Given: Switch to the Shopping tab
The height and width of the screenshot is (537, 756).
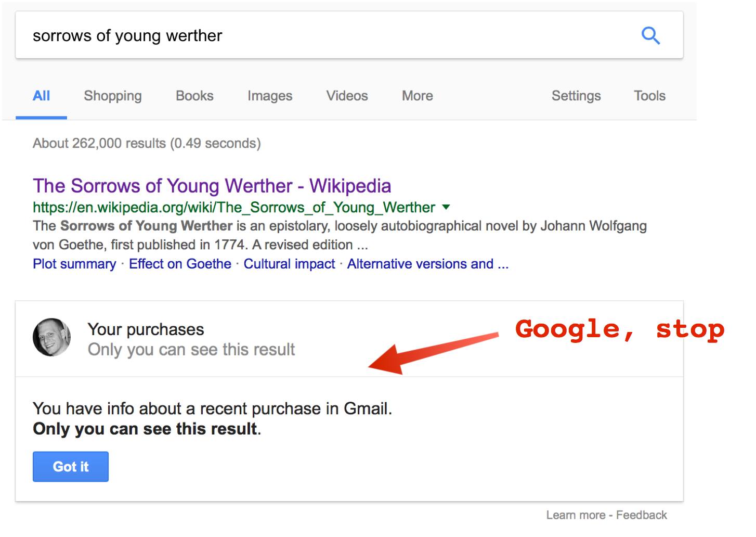Looking at the screenshot, I should (113, 96).
